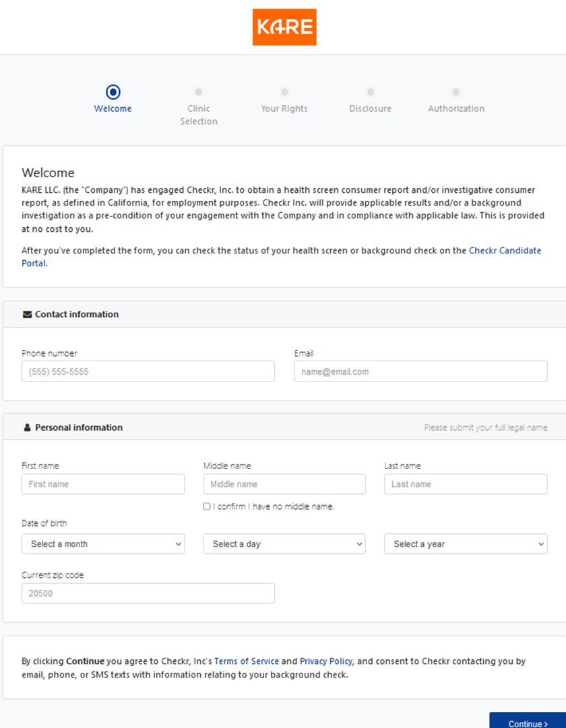Click the Current zip code field
Image resolution: width=566 pixels, height=728 pixels.
tap(148, 593)
